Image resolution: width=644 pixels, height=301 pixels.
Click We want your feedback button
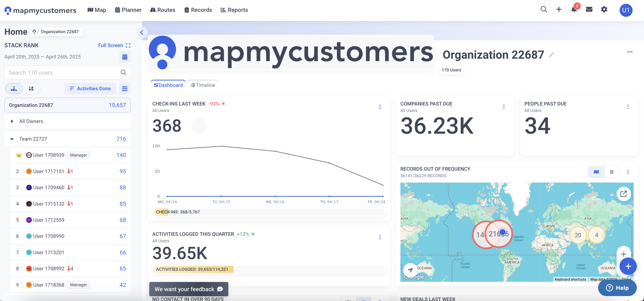tap(189, 289)
